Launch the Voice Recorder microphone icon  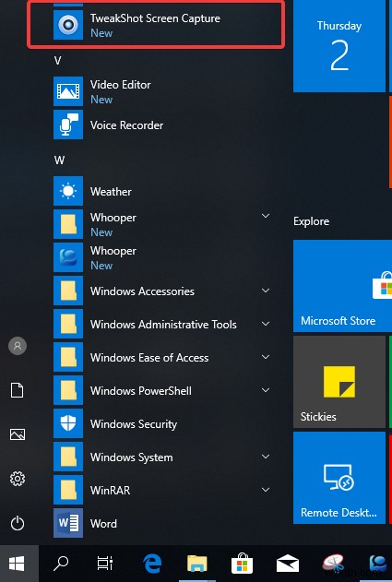[x=68, y=125]
